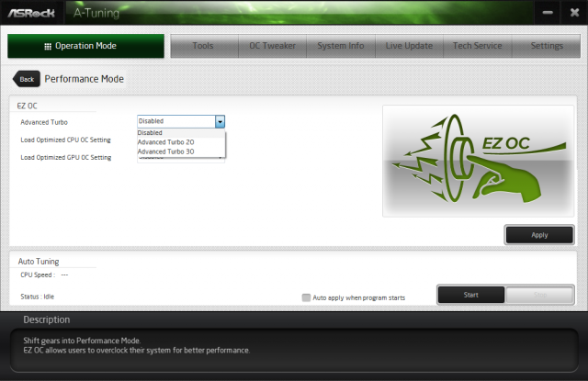This screenshot has height=381, width=588.
Task: Open the Settings tab
Action: pos(547,46)
